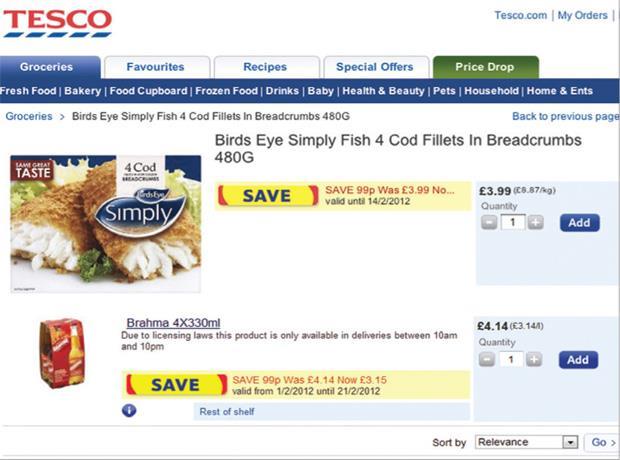Viewport: 620px width, 460px height.
Task: Decrease cod fillets quantity with minus
Action: 489,222
